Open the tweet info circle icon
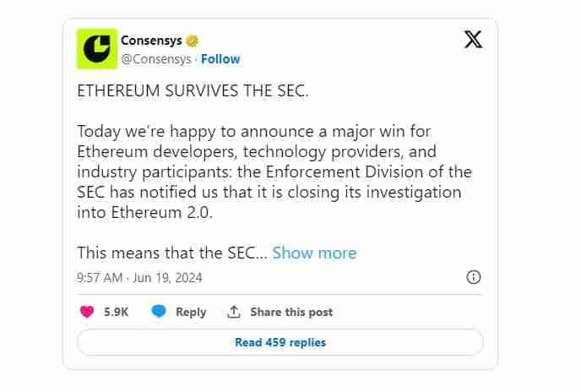Image resolution: width=581 pixels, height=392 pixels. click(x=474, y=277)
